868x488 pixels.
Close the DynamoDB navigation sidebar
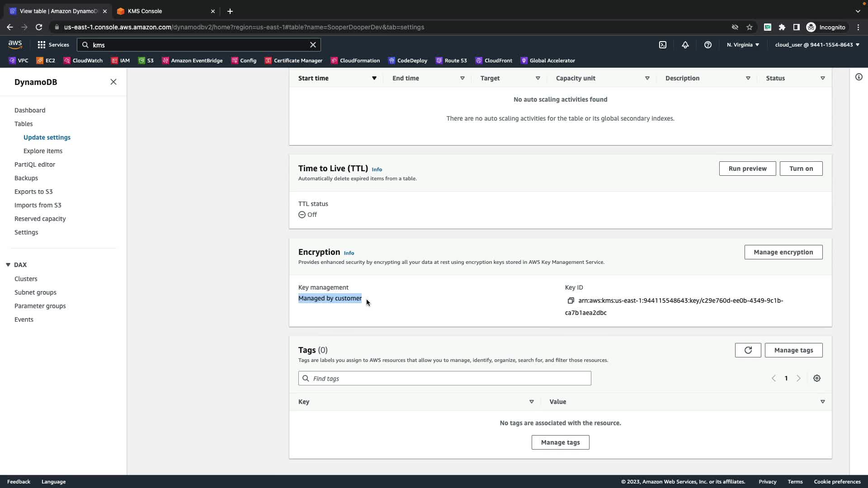click(x=113, y=82)
